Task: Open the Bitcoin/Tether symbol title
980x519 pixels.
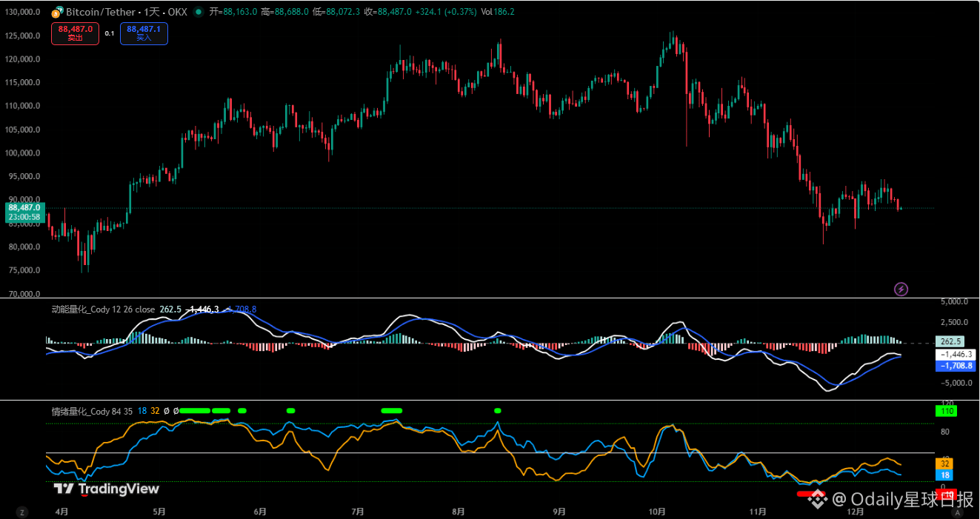Action: point(122,12)
